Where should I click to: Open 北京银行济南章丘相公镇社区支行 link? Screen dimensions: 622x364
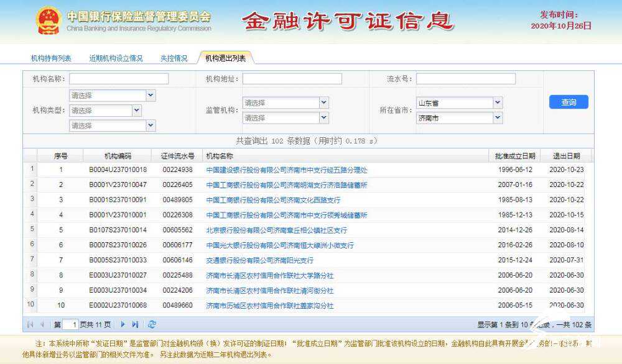click(x=276, y=230)
